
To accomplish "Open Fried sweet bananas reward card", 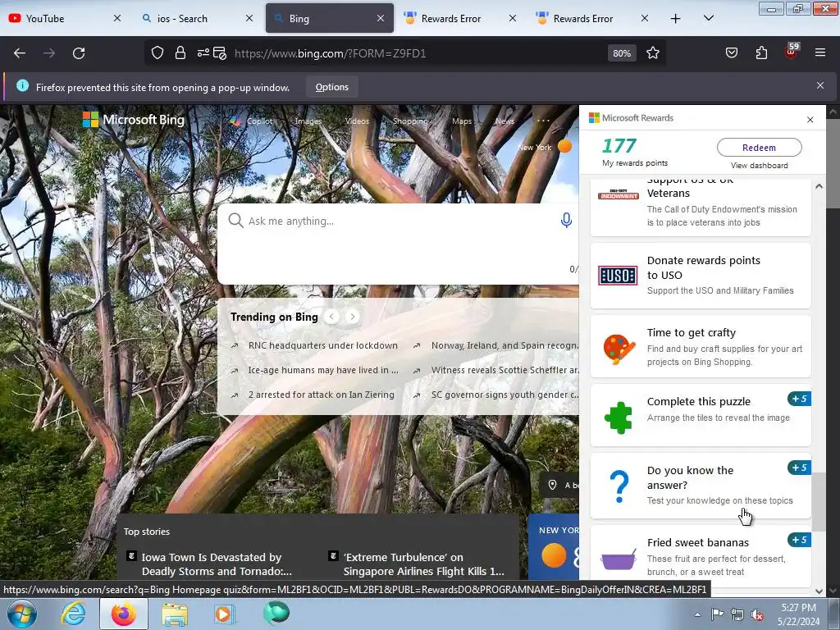I will [x=701, y=556].
